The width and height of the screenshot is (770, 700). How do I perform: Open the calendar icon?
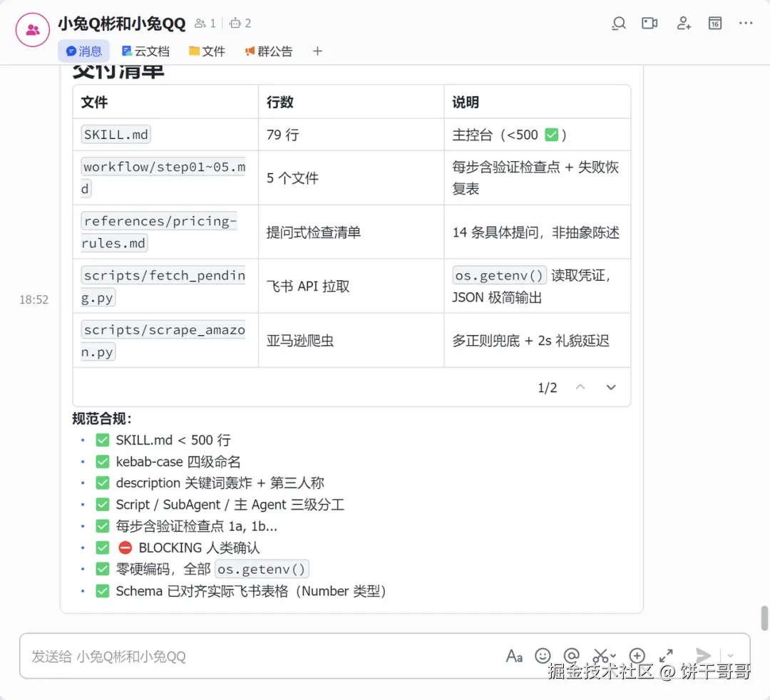tap(715, 23)
